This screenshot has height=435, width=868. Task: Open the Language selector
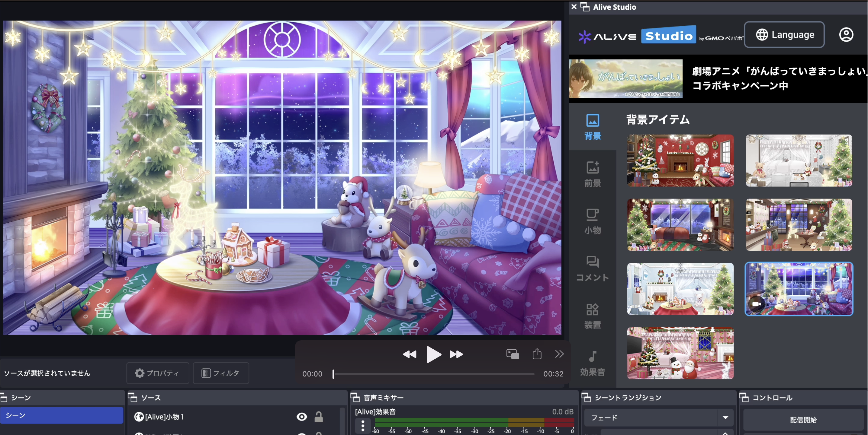pyautogui.click(x=784, y=35)
